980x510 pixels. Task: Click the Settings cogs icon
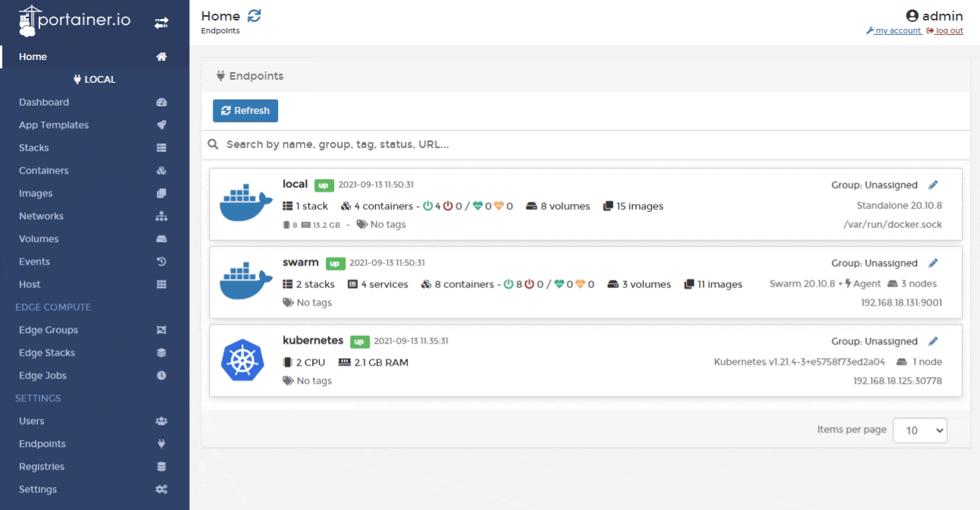161,490
